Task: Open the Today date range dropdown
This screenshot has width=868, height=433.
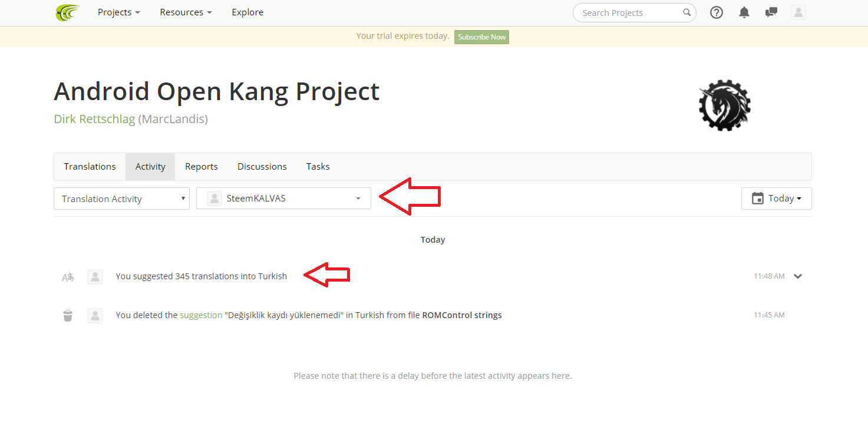Action: 776,199
